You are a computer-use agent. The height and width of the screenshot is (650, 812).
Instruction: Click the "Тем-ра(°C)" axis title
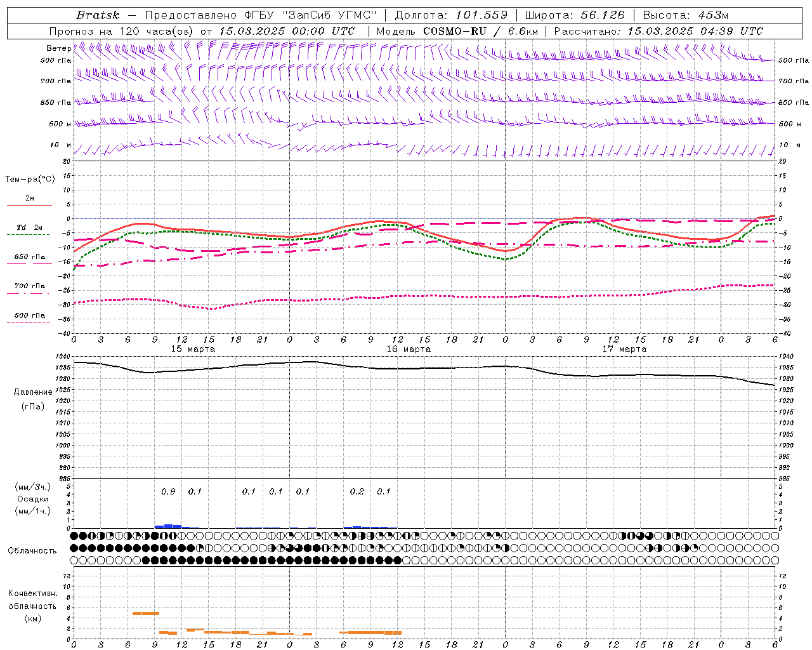coord(30,180)
